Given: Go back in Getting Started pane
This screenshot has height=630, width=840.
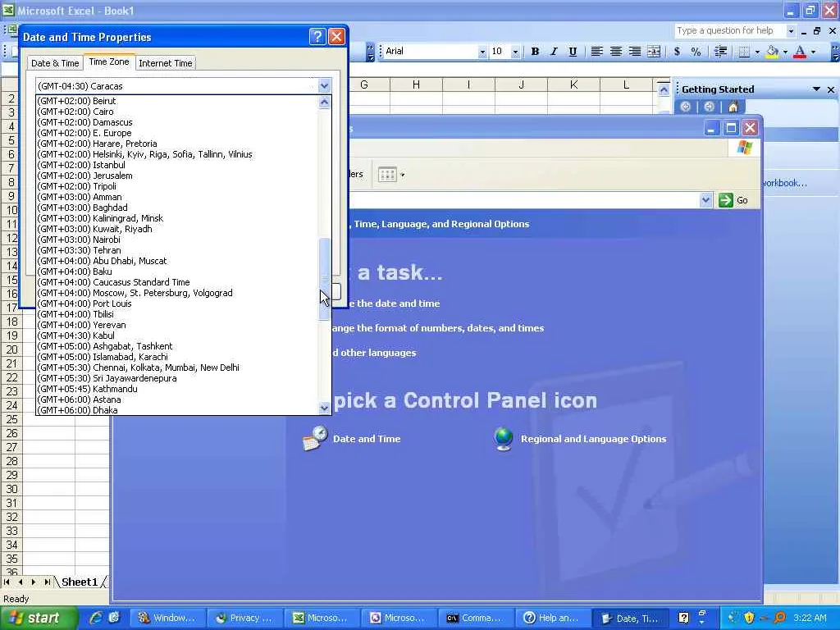Looking at the screenshot, I should coord(685,107).
